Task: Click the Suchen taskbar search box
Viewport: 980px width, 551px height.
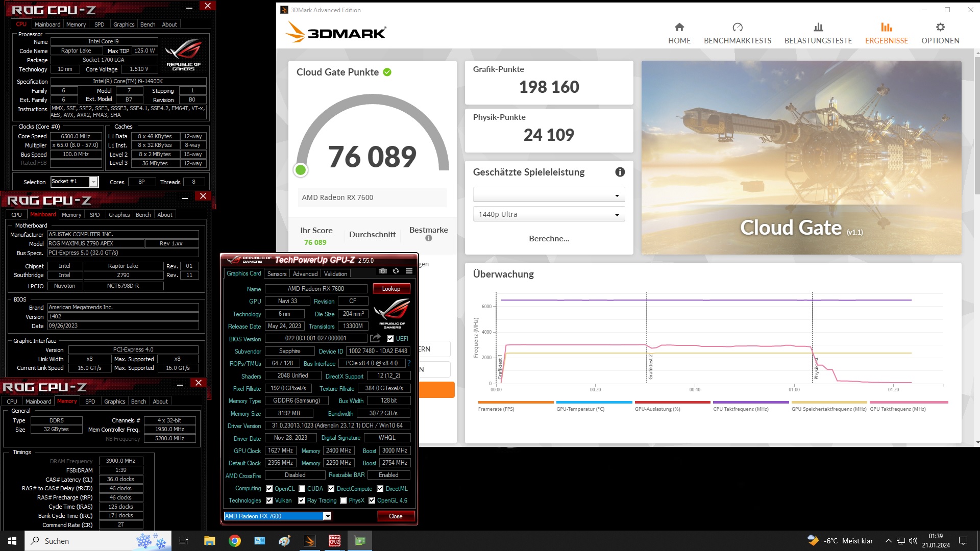Action: click(x=97, y=541)
